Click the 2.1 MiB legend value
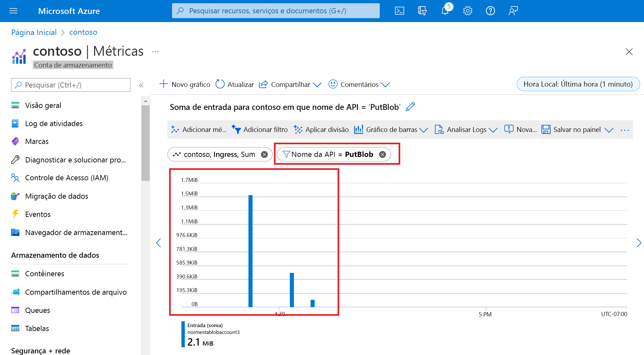The width and height of the screenshot is (644, 355). click(200, 342)
